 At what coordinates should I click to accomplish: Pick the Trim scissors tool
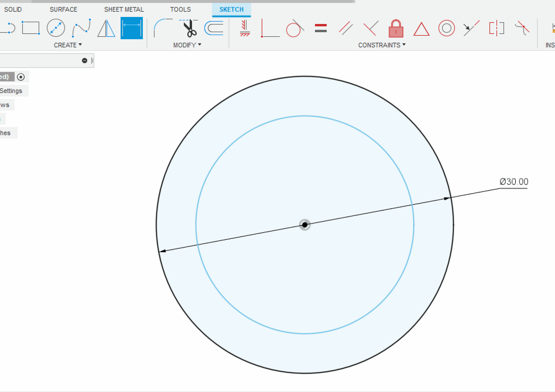(189, 28)
